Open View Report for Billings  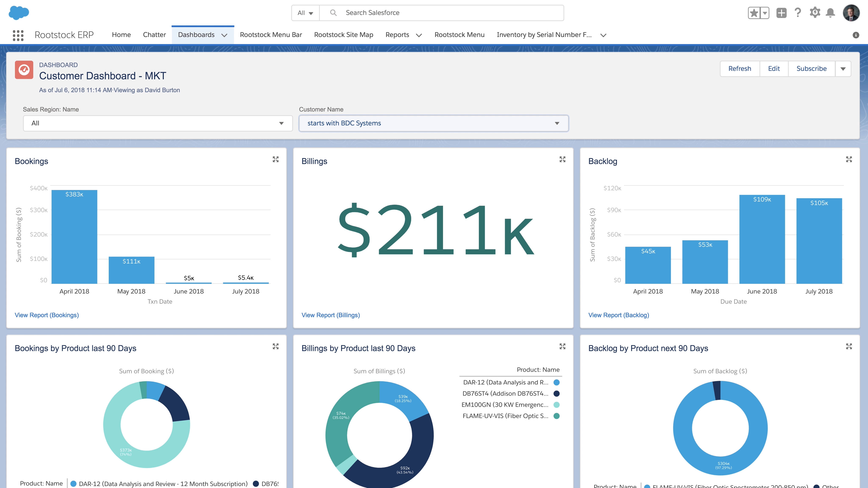(331, 315)
